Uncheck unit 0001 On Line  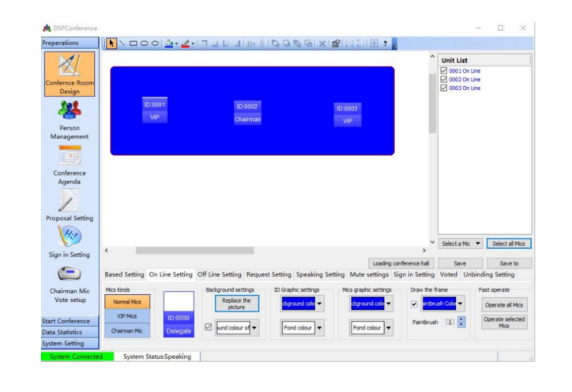446,70
